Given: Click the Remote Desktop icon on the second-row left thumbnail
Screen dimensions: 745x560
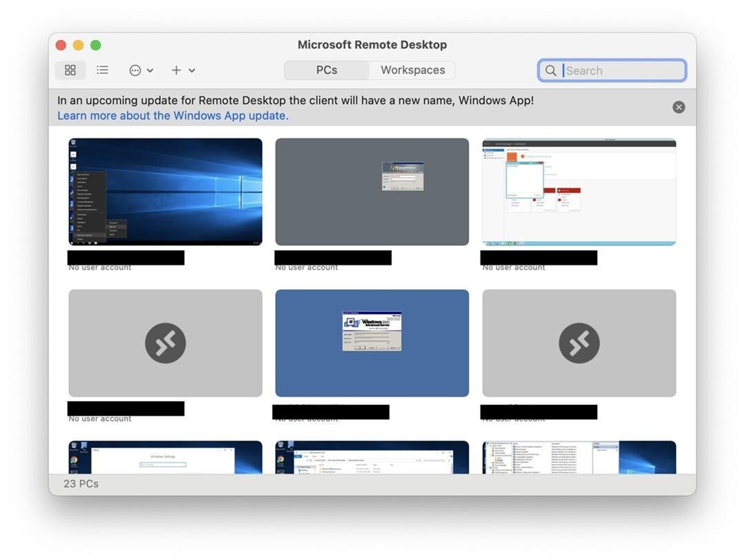Looking at the screenshot, I should coord(165,343).
